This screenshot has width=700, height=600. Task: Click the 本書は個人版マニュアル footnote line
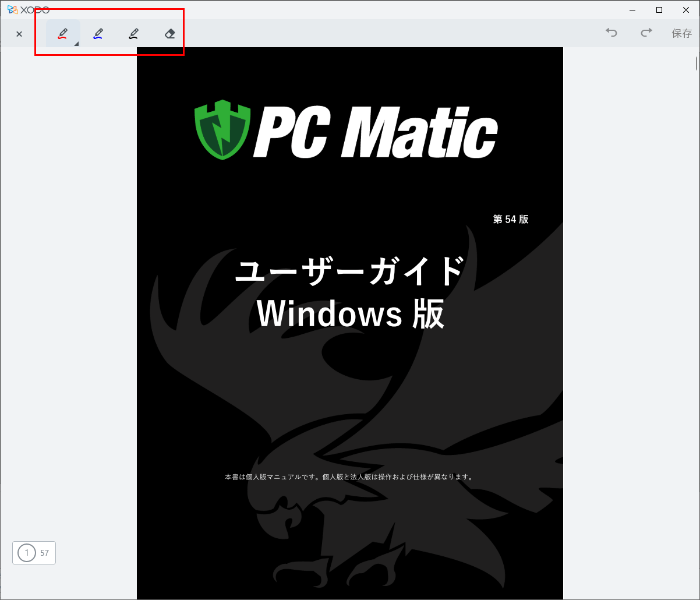point(349,477)
